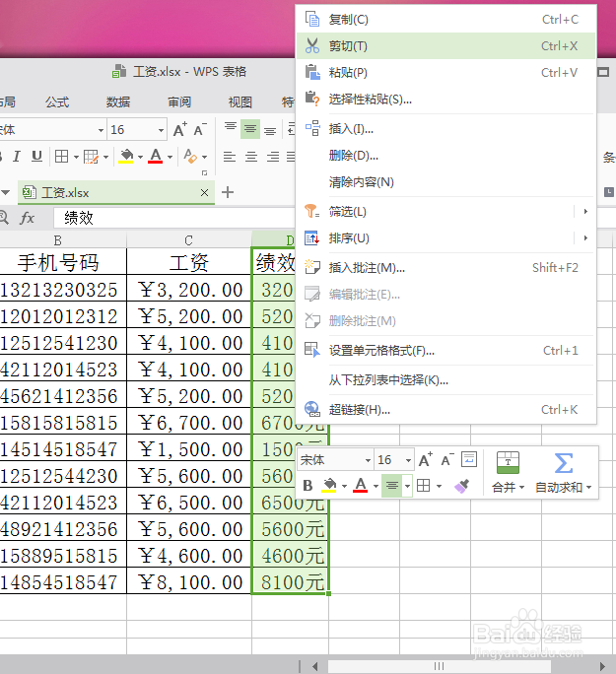Add a new document tab with plus

coord(228,192)
